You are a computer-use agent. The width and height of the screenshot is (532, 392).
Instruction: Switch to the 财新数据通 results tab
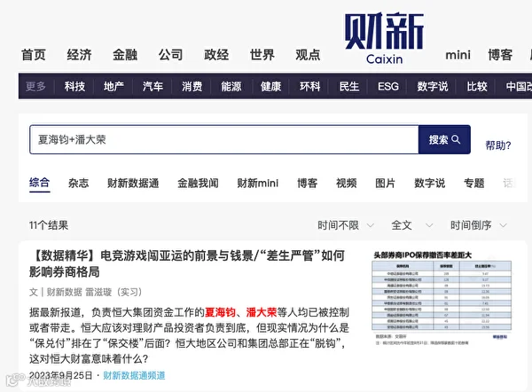[x=133, y=184]
